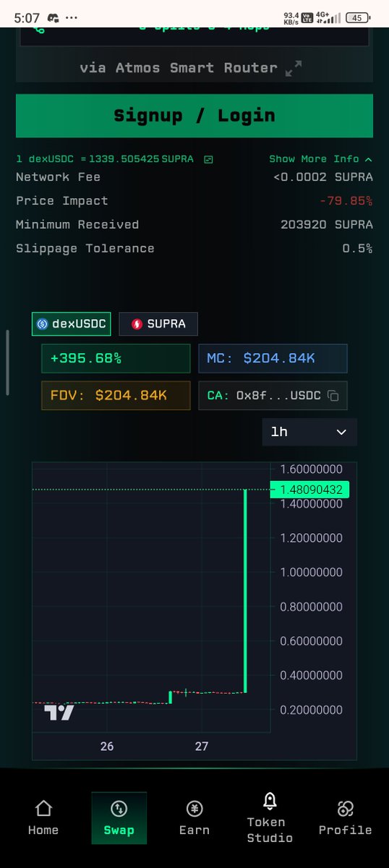Click the date label 27 on chart axis
The image size is (389, 868).
(202, 746)
